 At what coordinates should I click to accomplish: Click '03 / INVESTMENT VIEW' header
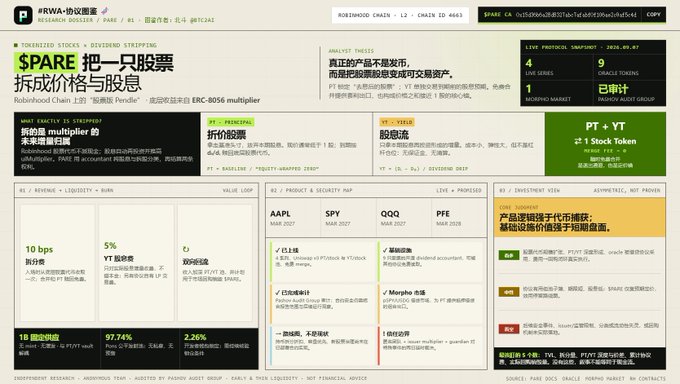(x=529, y=190)
